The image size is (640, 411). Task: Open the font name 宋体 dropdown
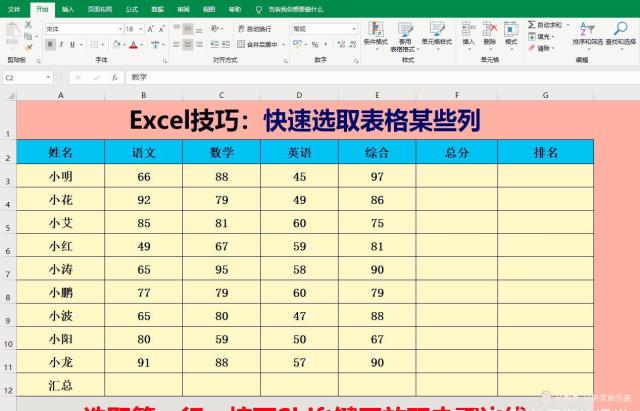click(x=120, y=29)
